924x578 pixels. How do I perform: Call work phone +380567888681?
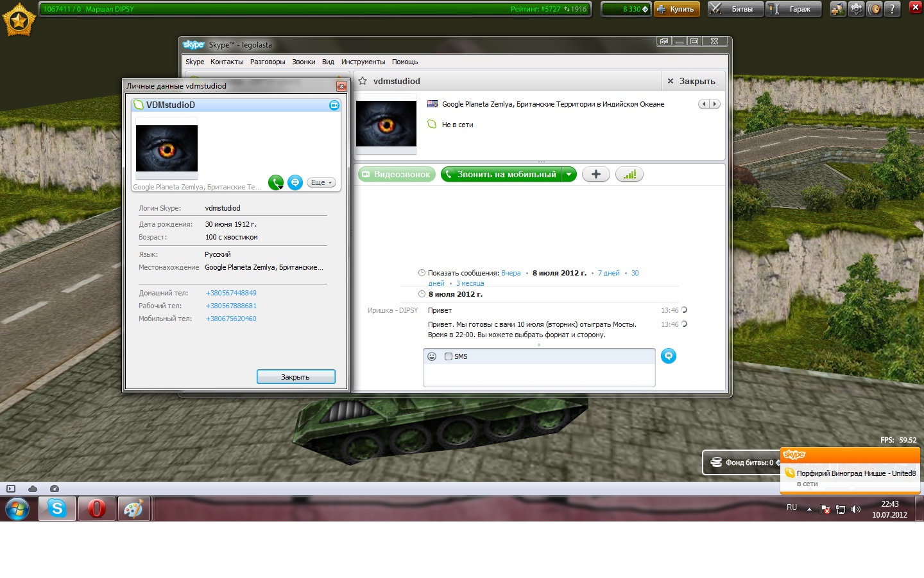(x=231, y=306)
